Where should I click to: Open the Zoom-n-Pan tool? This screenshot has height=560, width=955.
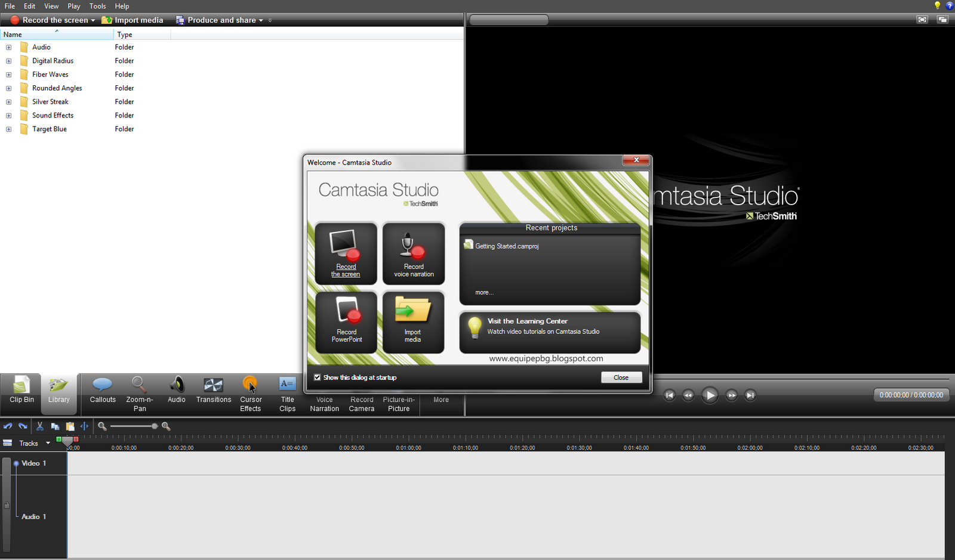[140, 394]
